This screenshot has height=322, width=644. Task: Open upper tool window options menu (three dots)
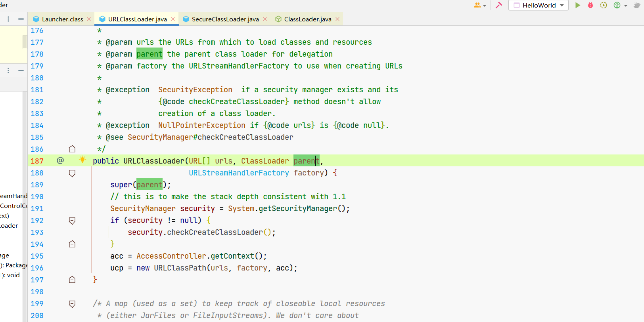[8, 19]
